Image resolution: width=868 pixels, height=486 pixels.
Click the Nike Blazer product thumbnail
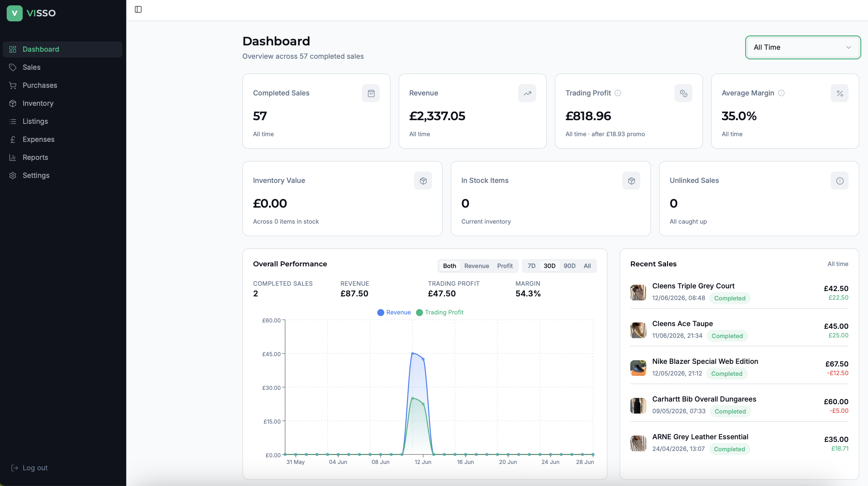[x=638, y=368]
